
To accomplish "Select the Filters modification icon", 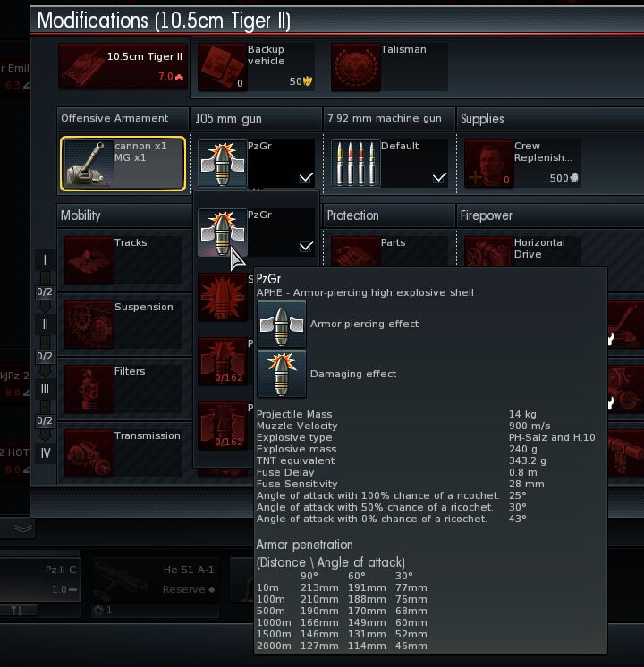I will click(89, 389).
